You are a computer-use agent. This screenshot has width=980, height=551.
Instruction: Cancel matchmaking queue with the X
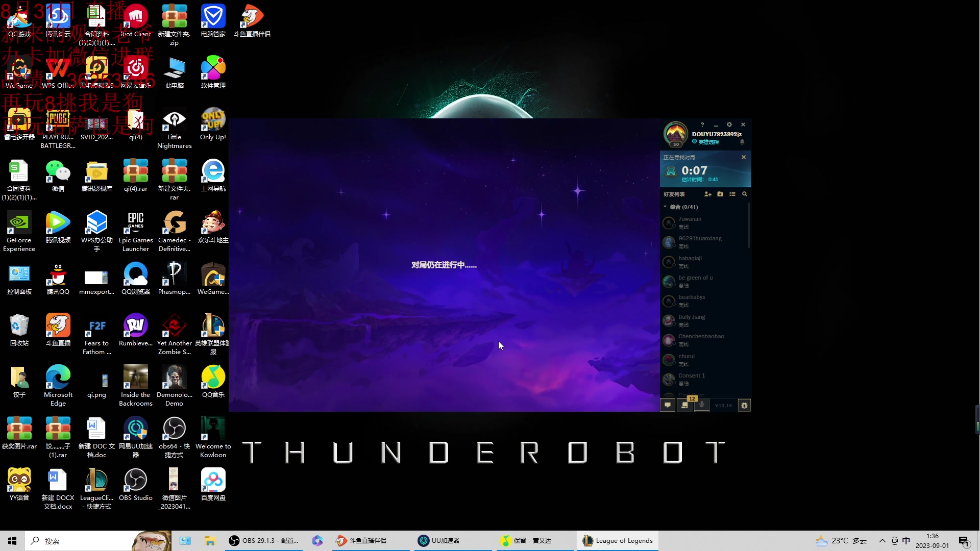tap(744, 157)
